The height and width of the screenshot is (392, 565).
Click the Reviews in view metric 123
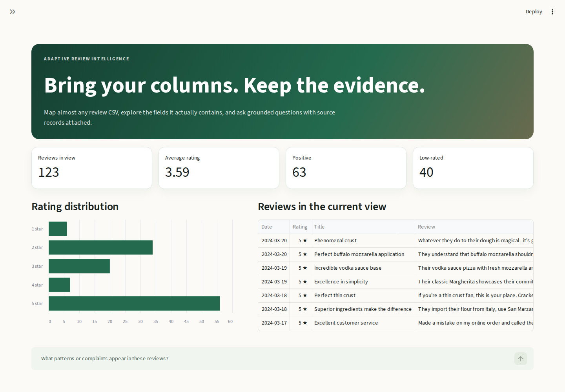(x=49, y=172)
